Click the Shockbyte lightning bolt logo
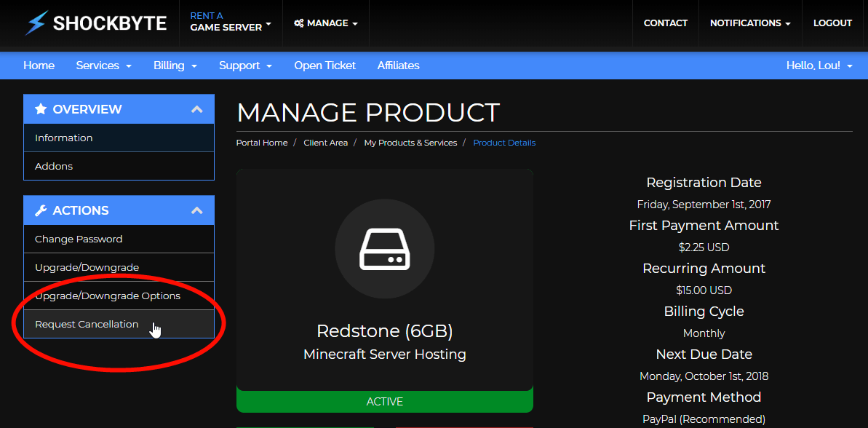The width and height of the screenshot is (868, 428). [x=36, y=23]
